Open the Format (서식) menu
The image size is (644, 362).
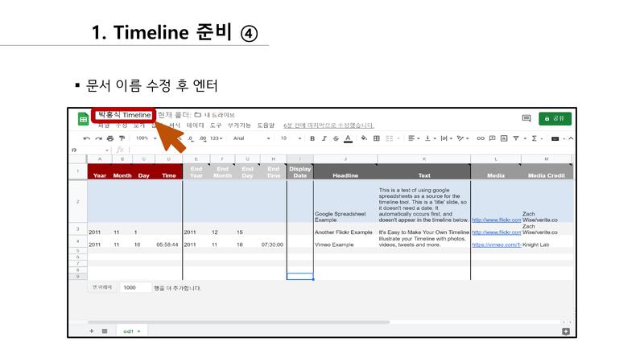click(x=175, y=125)
